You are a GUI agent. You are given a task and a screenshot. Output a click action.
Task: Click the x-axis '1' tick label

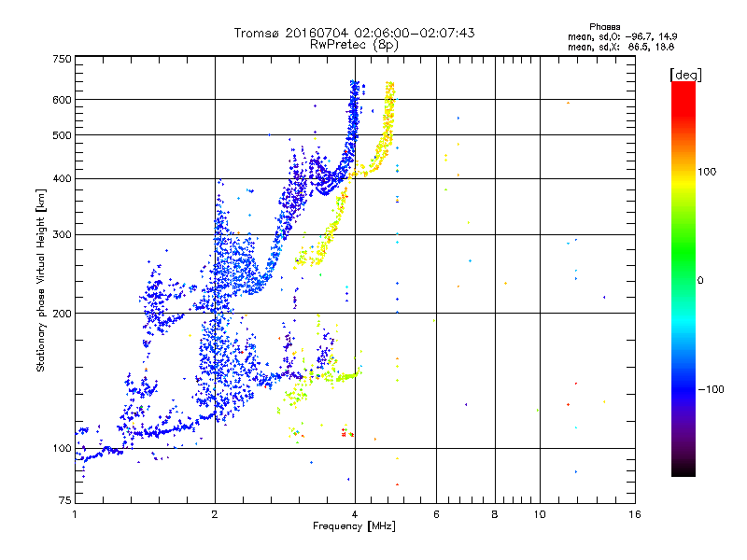click(75, 514)
